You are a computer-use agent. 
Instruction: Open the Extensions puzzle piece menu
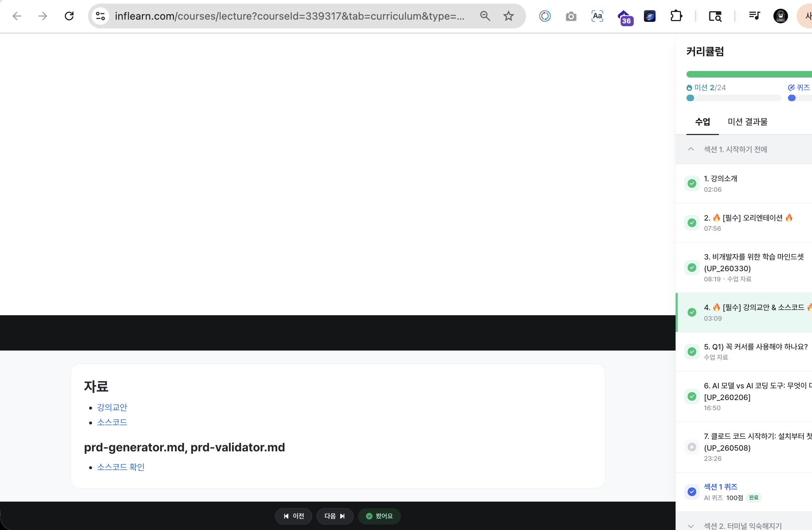pos(676,16)
